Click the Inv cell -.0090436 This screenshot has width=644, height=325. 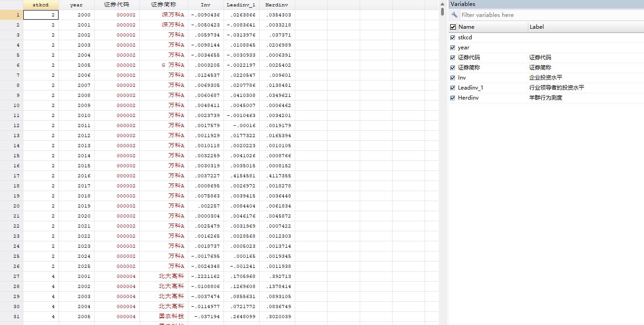click(x=206, y=15)
